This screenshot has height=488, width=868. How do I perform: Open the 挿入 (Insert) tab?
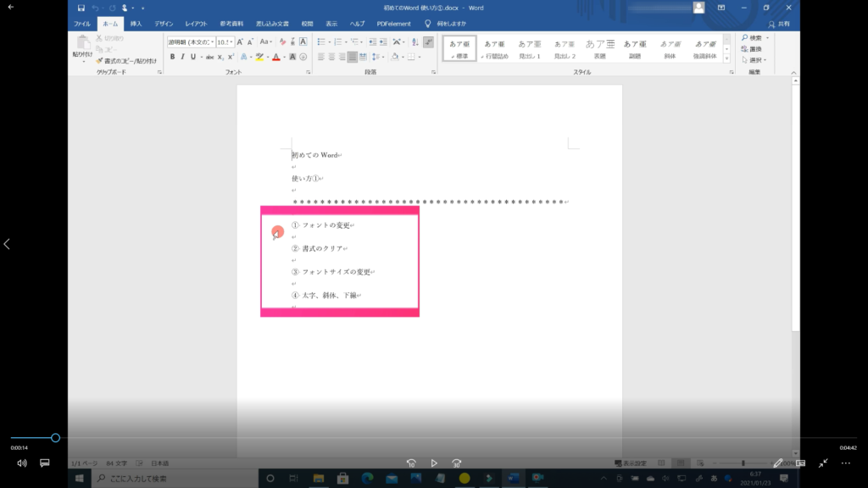(x=136, y=24)
